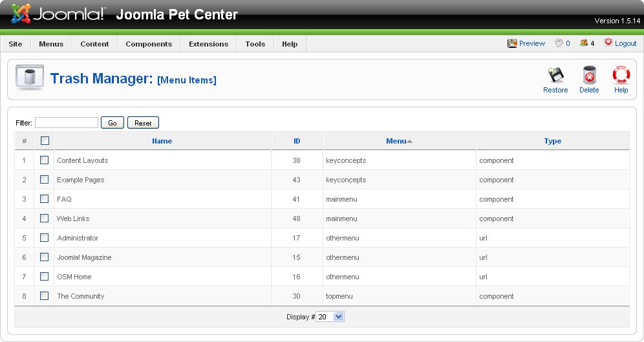
Task: Click the Delete trash can icon
Action: 589,76
